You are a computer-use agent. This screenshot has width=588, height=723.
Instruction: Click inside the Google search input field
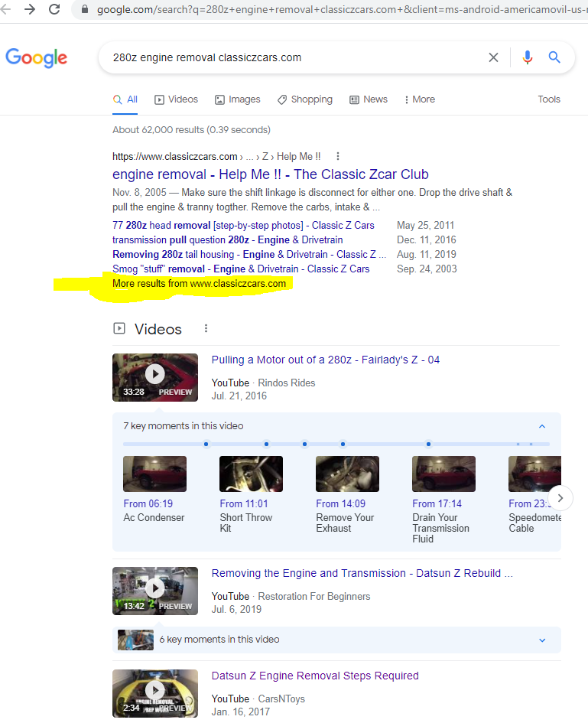(x=295, y=57)
